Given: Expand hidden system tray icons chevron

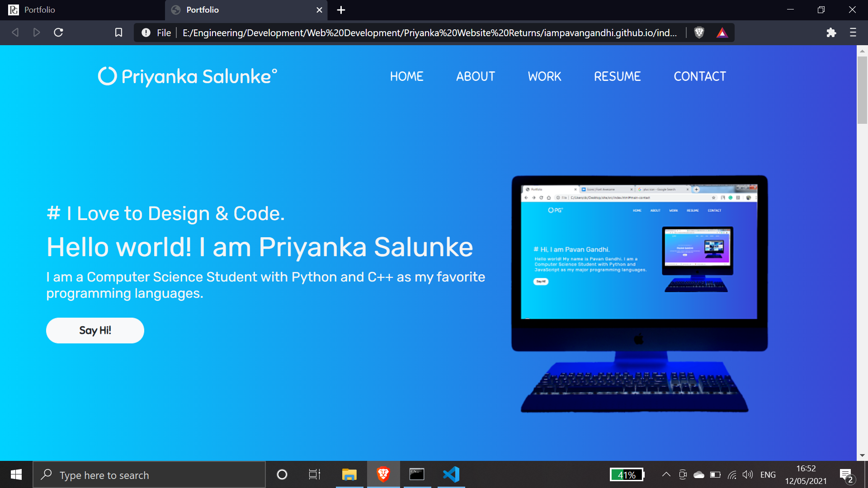Looking at the screenshot, I should tap(666, 474).
